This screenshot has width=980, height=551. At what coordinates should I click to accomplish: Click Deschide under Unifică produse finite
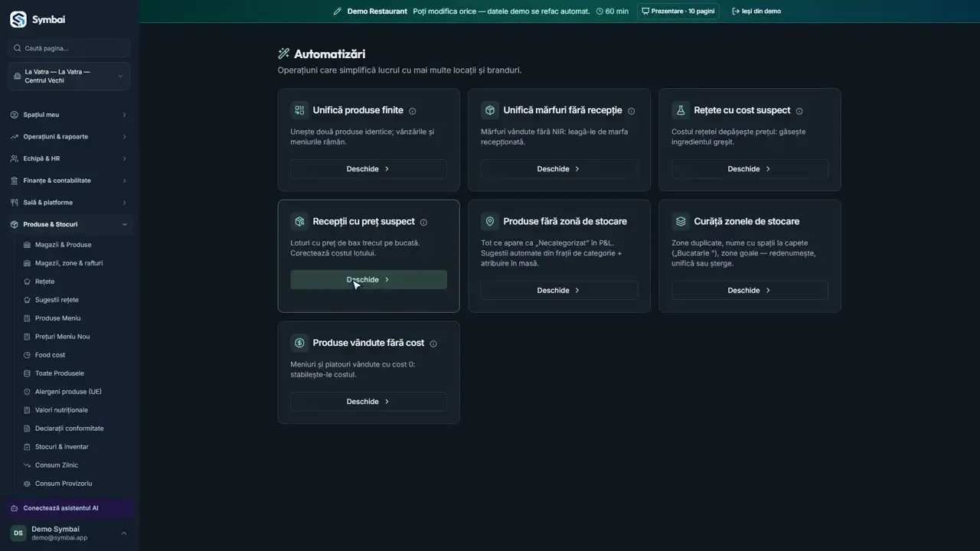coord(368,169)
